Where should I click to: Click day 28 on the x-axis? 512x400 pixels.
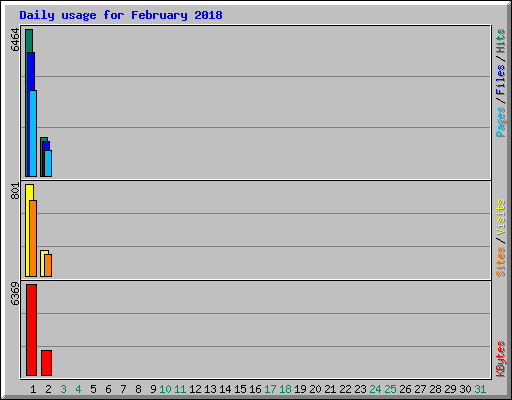click(435, 389)
